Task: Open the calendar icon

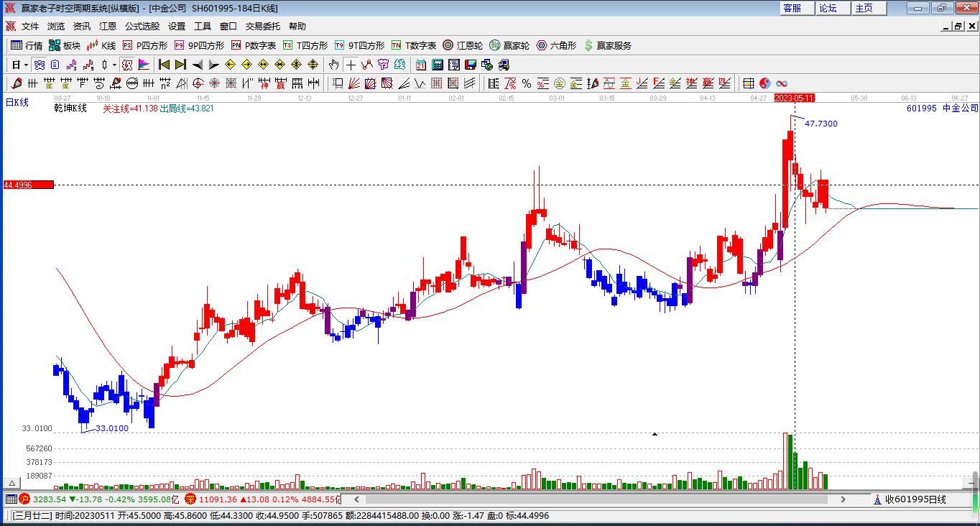Action: 421,65
